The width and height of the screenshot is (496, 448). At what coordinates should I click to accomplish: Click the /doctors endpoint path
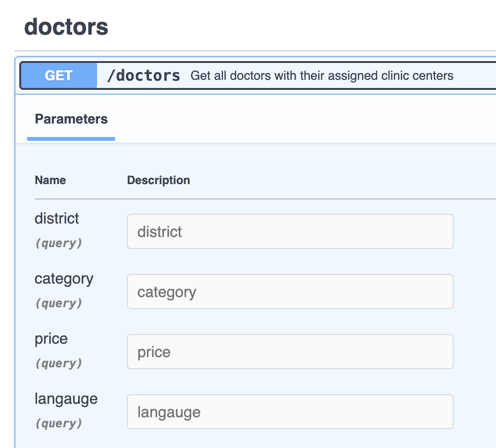(144, 75)
